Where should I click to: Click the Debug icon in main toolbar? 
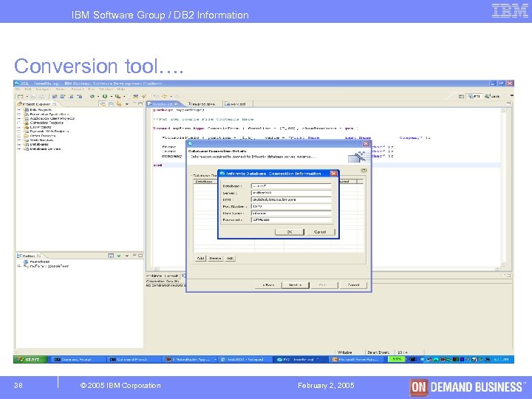coord(92,97)
